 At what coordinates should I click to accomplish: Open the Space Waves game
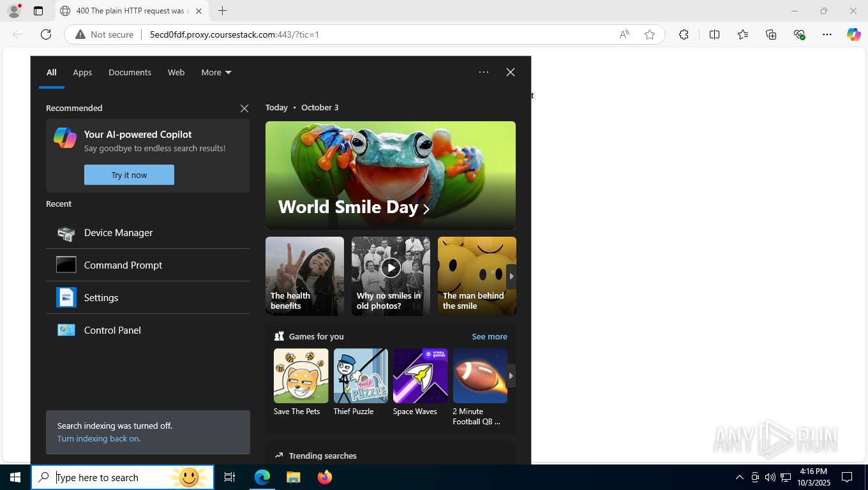click(420, 382)
